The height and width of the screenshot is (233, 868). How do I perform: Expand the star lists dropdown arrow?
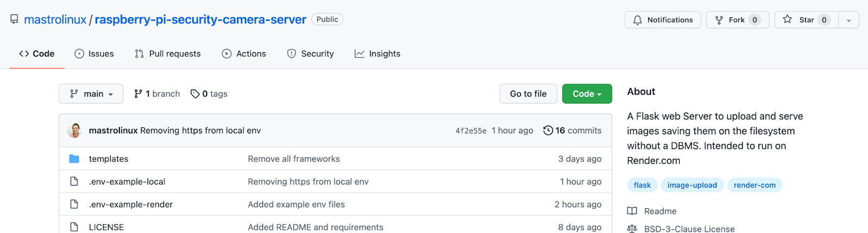coord(848,20)
